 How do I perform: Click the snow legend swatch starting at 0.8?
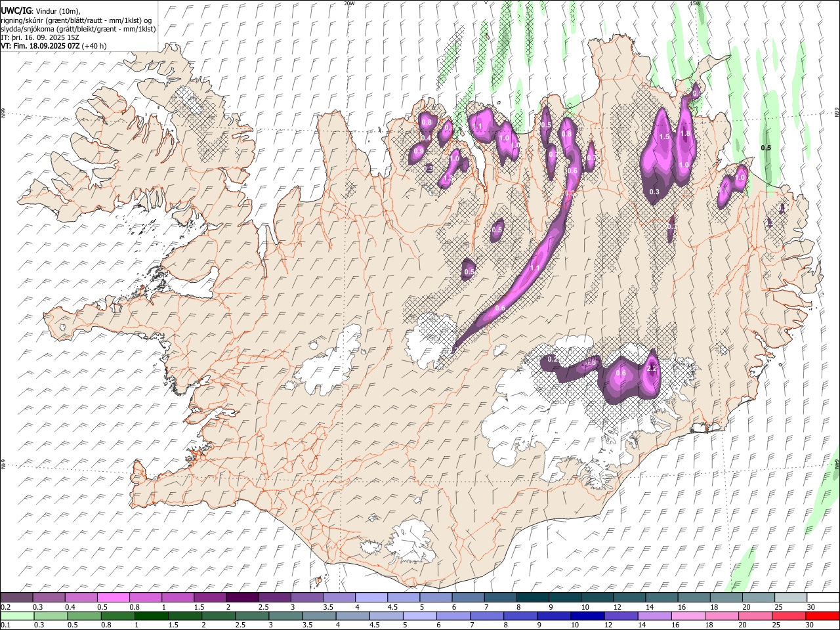146,597
